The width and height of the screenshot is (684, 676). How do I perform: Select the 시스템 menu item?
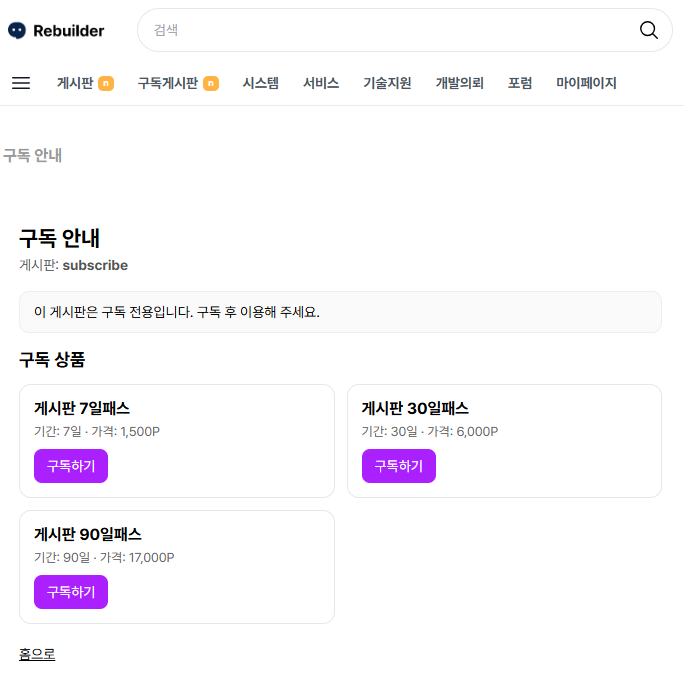coord(261,84)
